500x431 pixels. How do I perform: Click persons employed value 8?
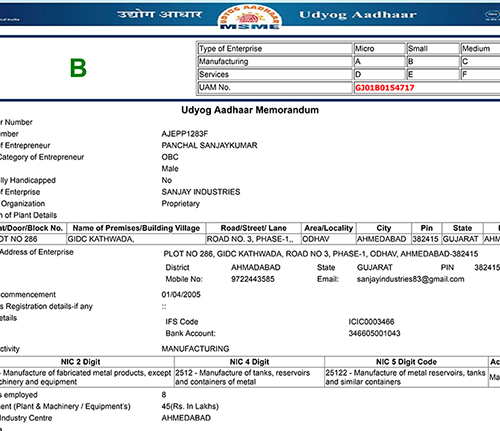pos(164,395)
